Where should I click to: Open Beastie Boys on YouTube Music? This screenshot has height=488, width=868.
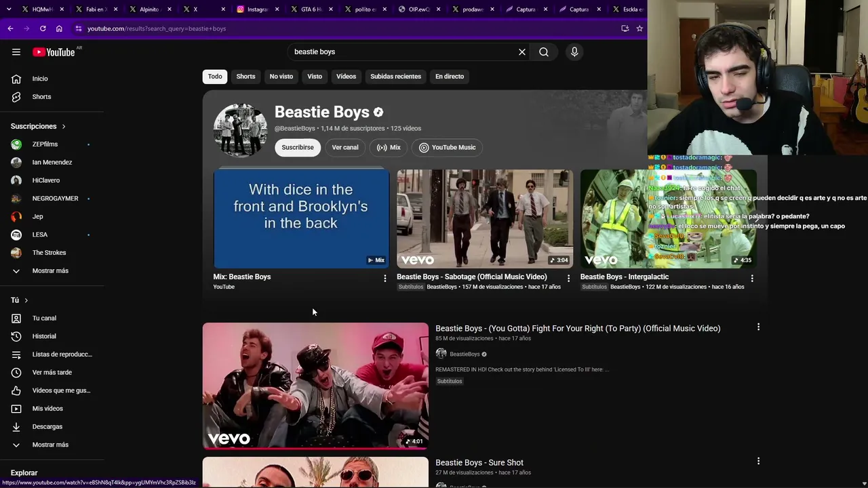(x=448, y=148)
